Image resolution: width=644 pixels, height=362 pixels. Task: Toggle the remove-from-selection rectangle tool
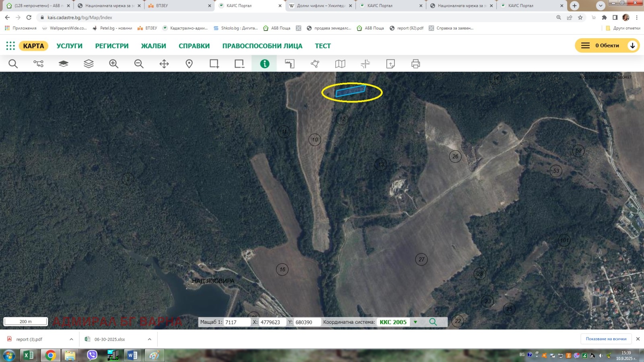coord(239,64)
